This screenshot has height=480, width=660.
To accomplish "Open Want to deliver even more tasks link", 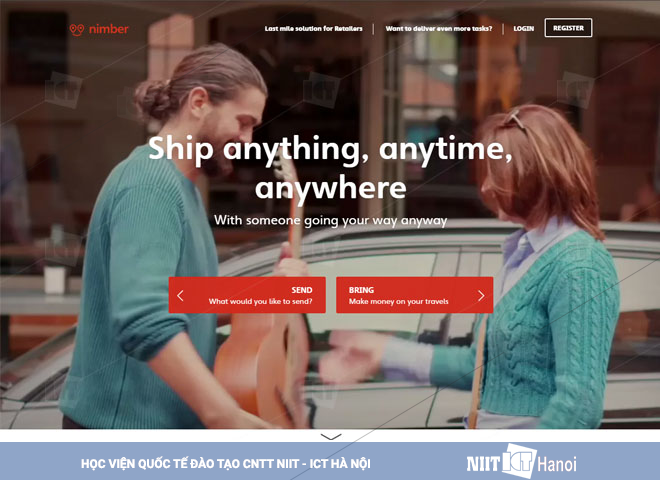I will point(439,29).
